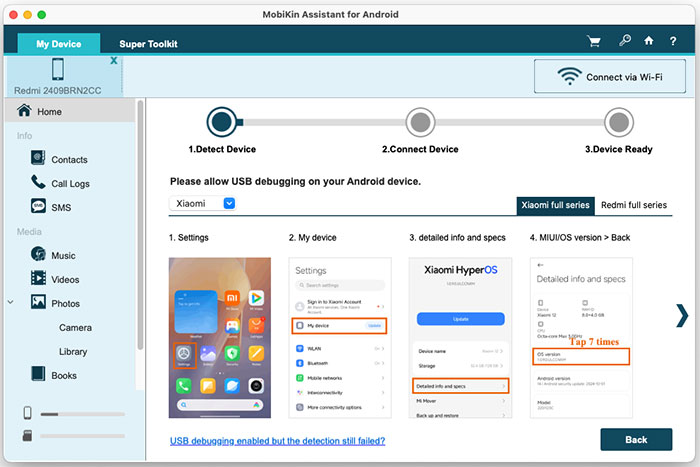Click the '1. Settings' step label

click(x=189, y=238)
